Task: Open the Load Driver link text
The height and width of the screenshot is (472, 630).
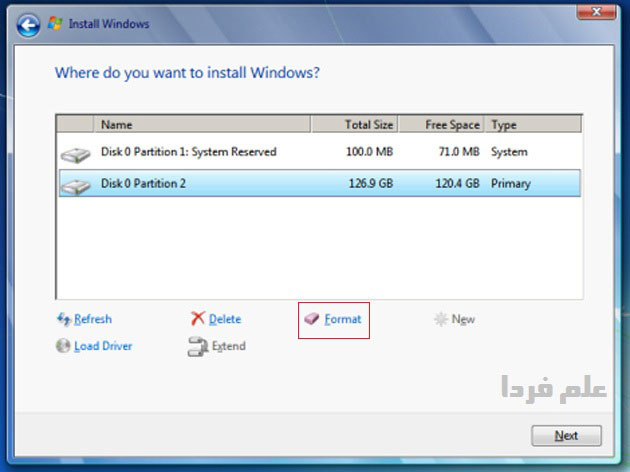Action: pyautogui.click(x=103, y=347)
